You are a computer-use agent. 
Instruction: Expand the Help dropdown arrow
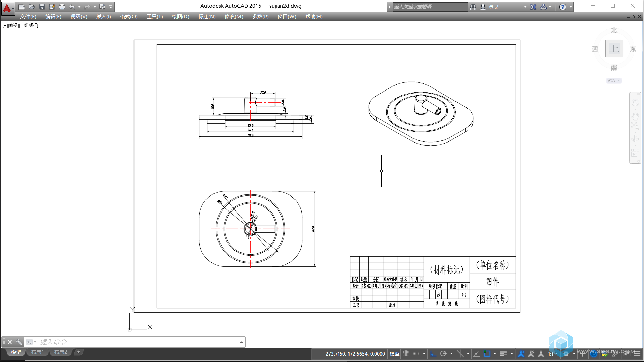click(x=571, y=7)
